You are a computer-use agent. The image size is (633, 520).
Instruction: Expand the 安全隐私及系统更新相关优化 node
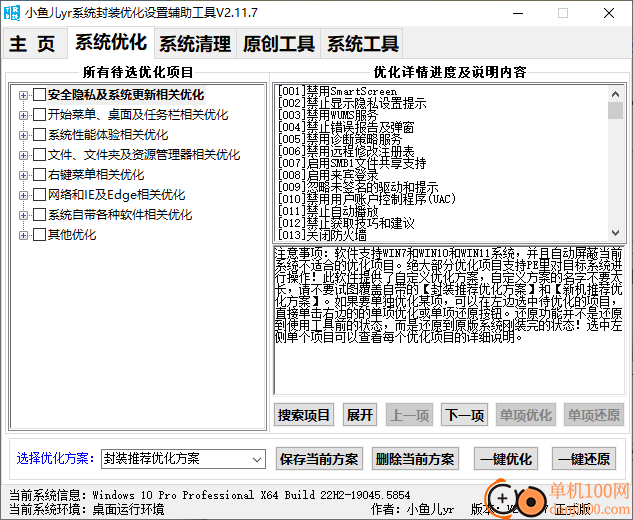tap(23, 95)
